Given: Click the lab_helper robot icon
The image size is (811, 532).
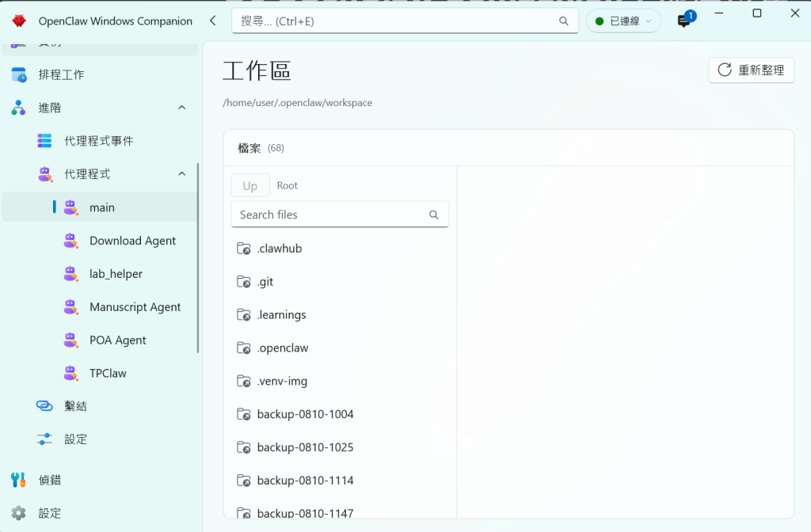Looking at the screenshot, I should click(70, 273).
